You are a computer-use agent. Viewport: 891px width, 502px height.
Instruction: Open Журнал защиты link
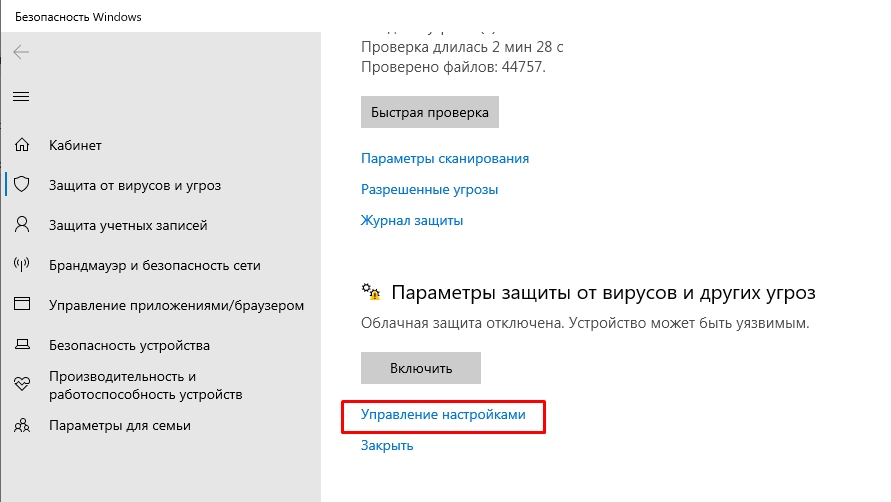412,221
